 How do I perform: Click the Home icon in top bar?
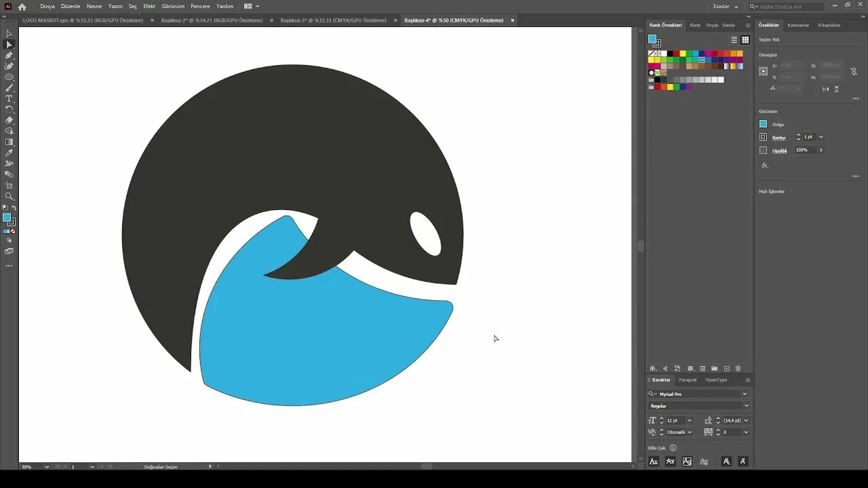[x=22, y=6]
